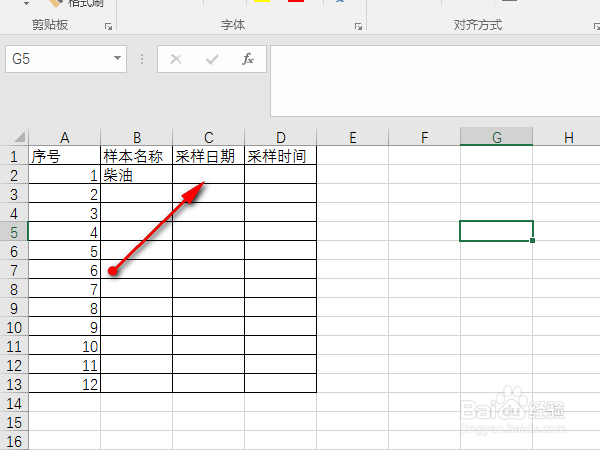The width and height of the screenshot is (600, 450).
Task: Click cell A13 with value 12
Action: pos(64,384)
